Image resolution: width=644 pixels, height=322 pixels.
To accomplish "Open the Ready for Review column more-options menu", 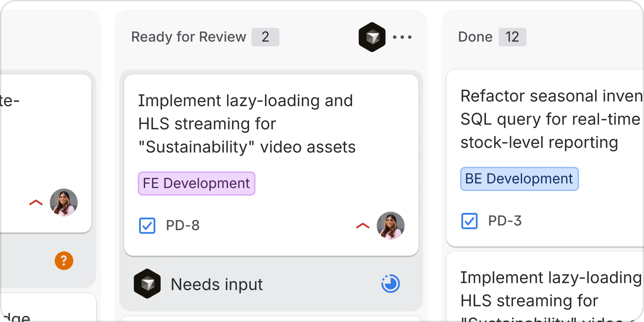I will [x=402, y=37].
